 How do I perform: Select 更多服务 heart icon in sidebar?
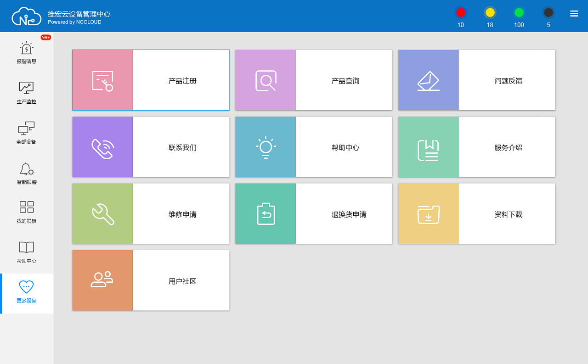click(x=27, y=287)
